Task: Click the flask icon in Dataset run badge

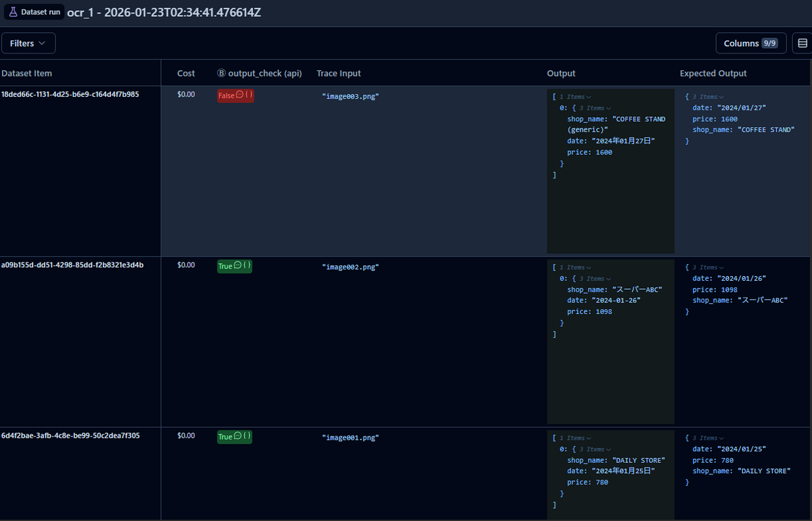Action: point(13,12)
